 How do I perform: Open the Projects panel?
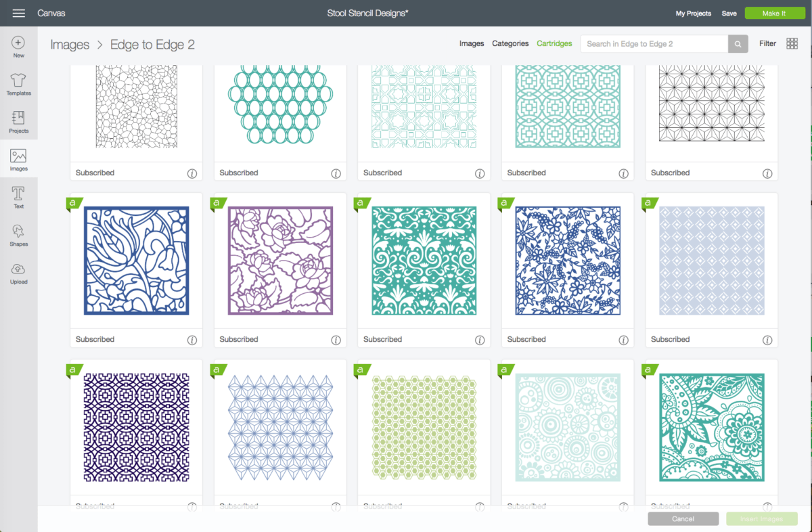(18, 122)
